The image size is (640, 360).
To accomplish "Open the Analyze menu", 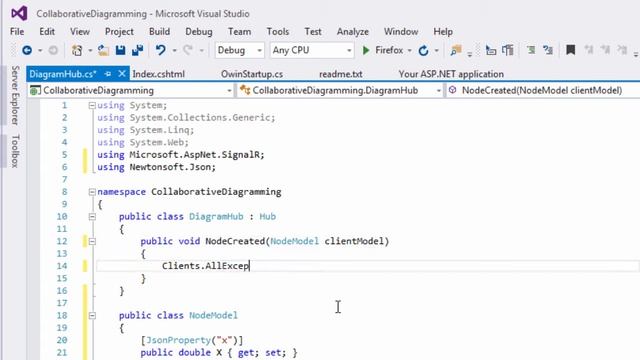I will [353, 31].
